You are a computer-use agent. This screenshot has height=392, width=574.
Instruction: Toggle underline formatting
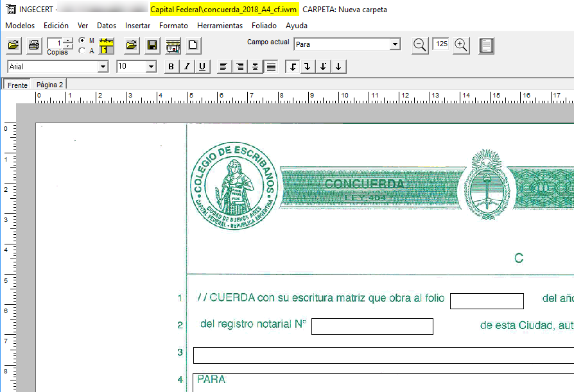[x=202, y=67]
